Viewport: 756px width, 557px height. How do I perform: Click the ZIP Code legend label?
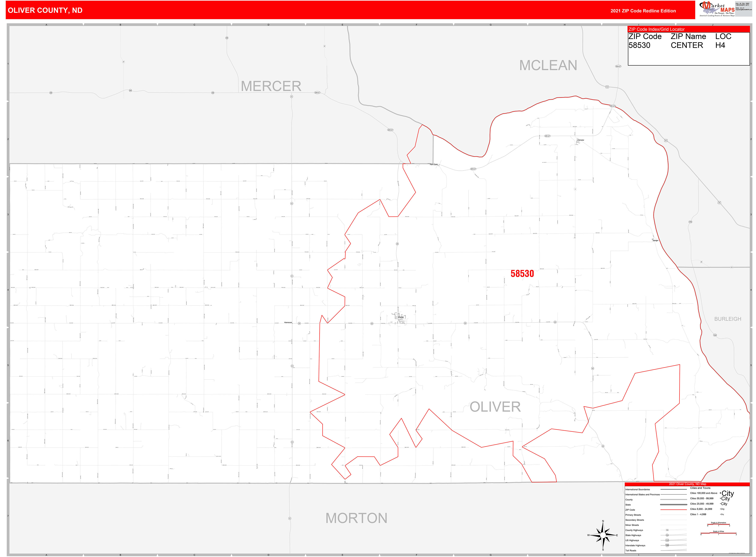(630, 510)
